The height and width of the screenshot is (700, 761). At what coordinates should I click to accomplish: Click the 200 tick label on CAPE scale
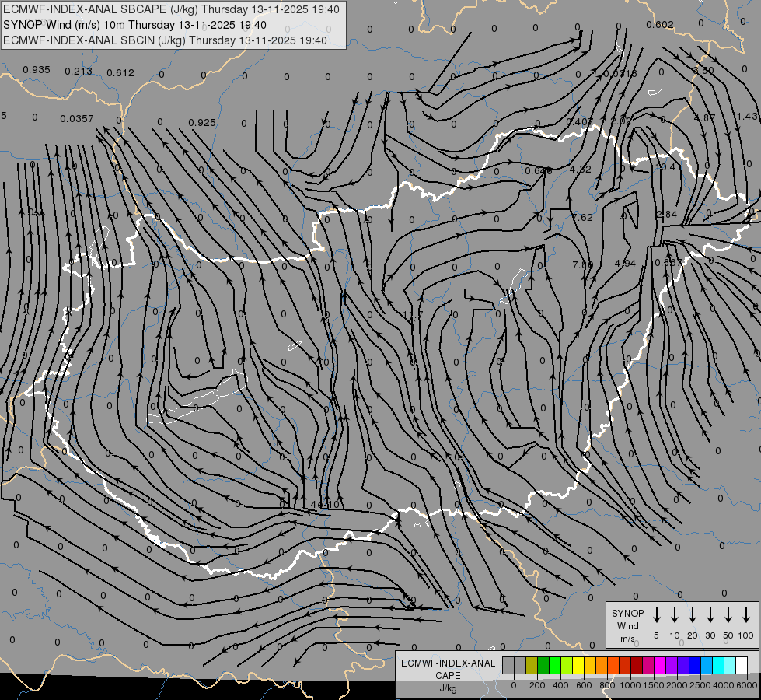(x=537, y=685)
